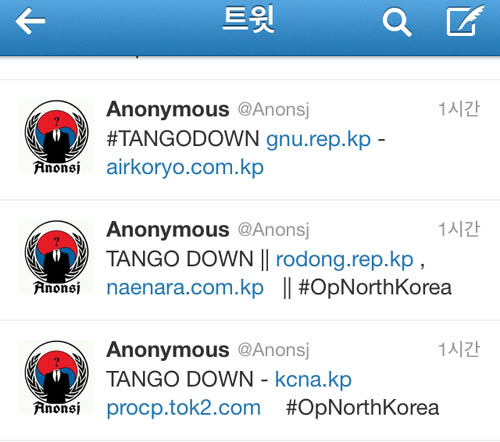This screenshot has width=500, height=442.
Task: Open the airkoryo.com.kp link
Action: click(185, 168)
